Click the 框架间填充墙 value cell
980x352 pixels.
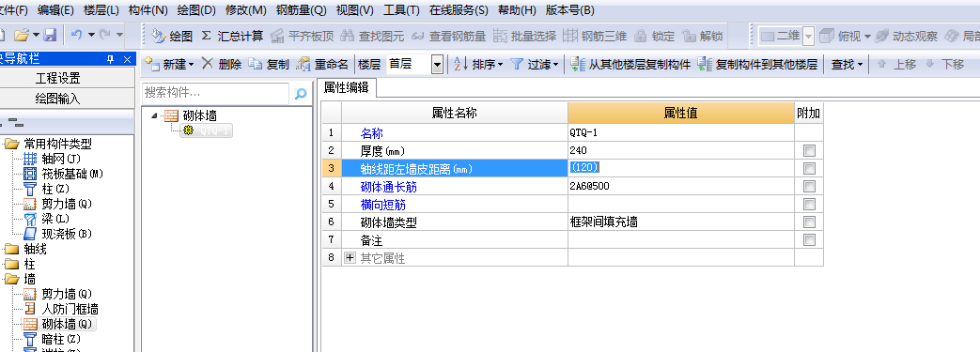coord(680,222)
